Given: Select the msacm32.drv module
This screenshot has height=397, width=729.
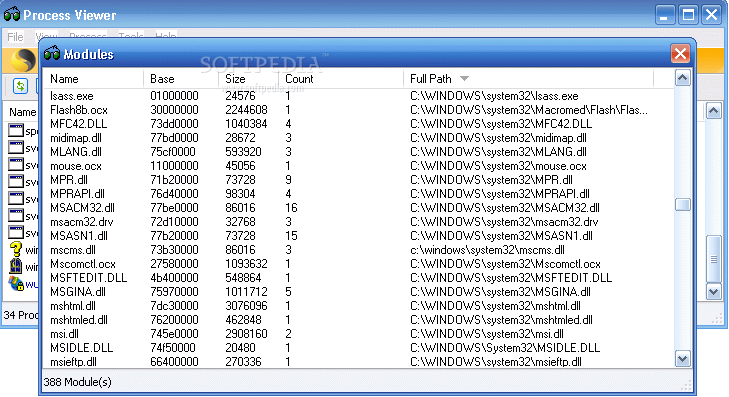Looking at the screenshot, I should coord(82,222).
